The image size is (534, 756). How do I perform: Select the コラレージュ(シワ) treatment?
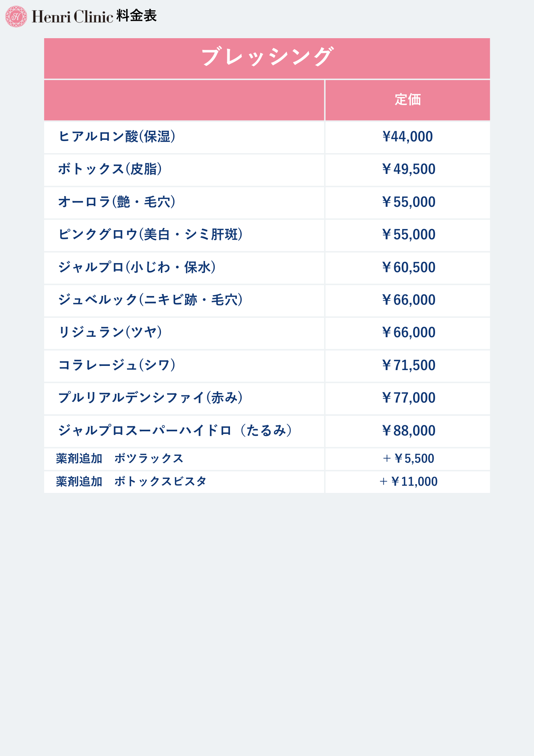click(117, 365)
